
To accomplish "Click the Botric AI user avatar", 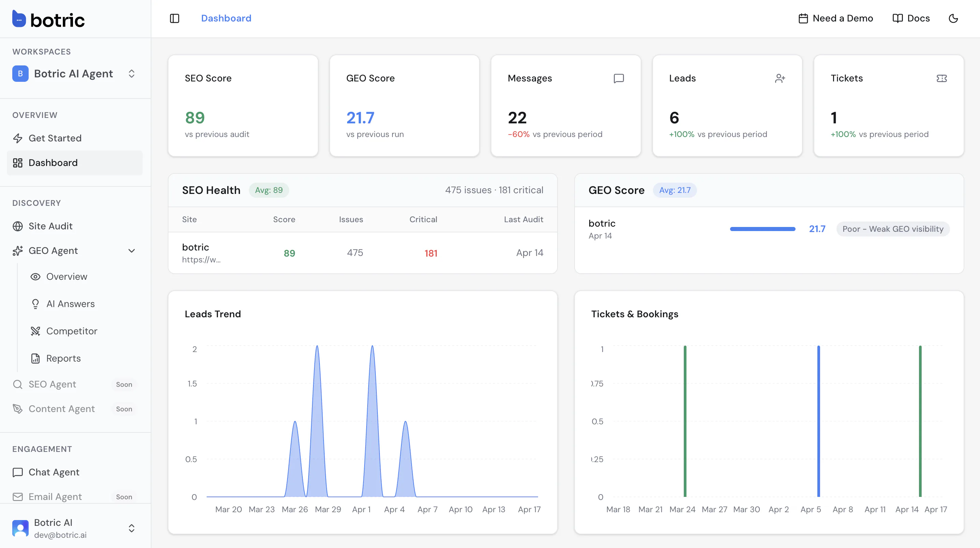I will (20, 528).
